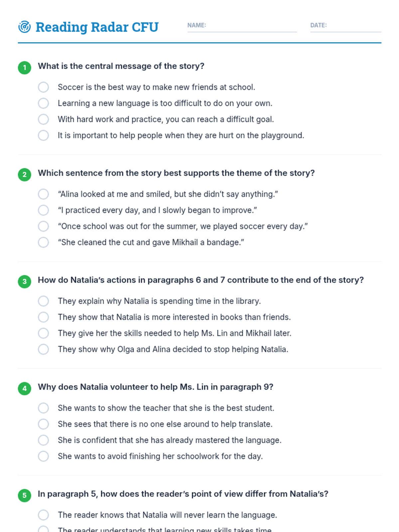
Task: Click the green number 1 badge
Action: click(x=25, y=67)
